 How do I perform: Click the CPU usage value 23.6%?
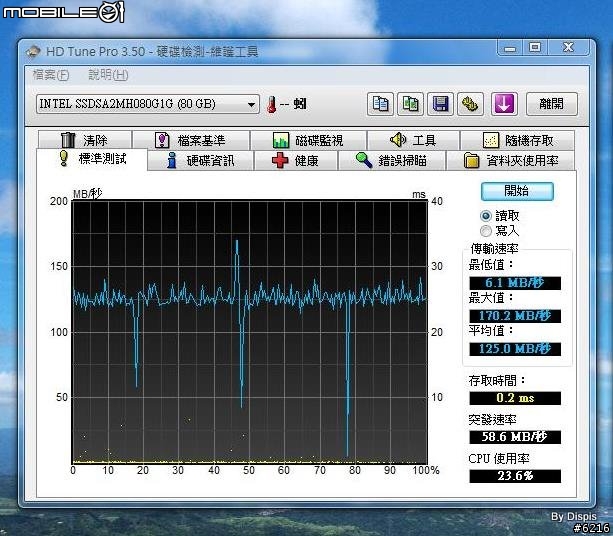(x=515, y=476)
